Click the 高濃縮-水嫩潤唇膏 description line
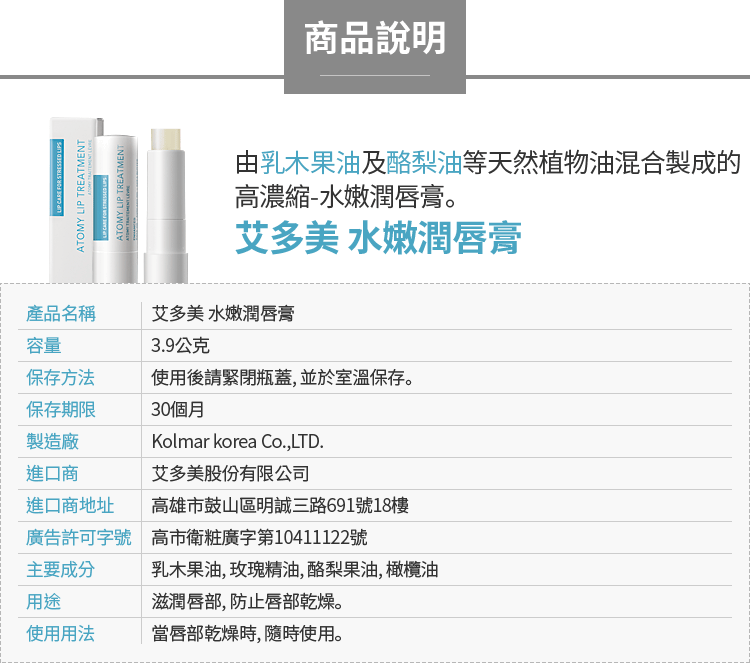750x663 pixels. point(346,197)
